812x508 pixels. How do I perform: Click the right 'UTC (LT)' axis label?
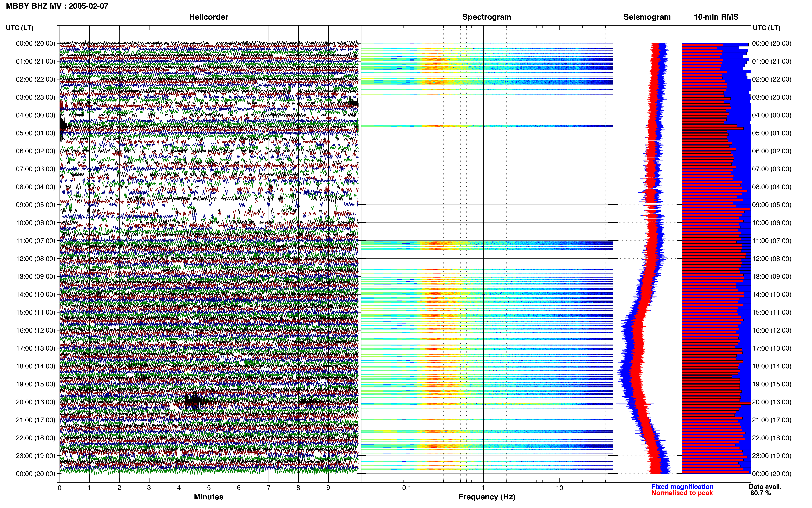pyautogui.click(x=766, y=28)
